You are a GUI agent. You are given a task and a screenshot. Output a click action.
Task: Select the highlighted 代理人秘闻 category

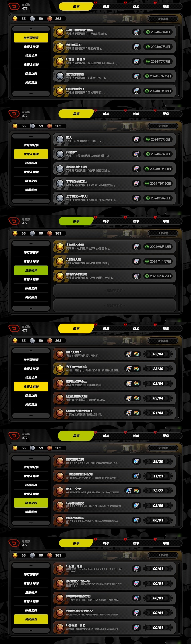click(x=31, y=154)
